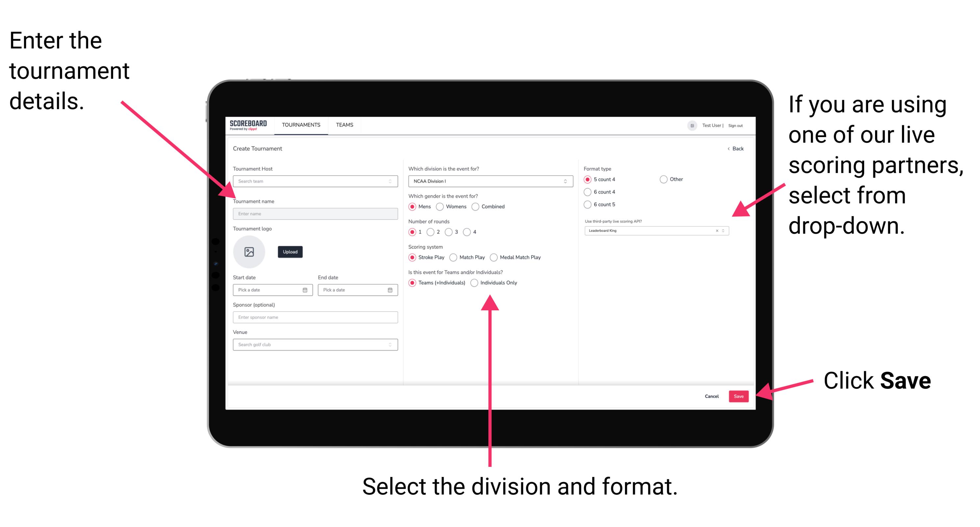Expand the venue search golf club dropdown
Image resolution: width=980 pixels, height=527 pixels.
pos(390,344)
